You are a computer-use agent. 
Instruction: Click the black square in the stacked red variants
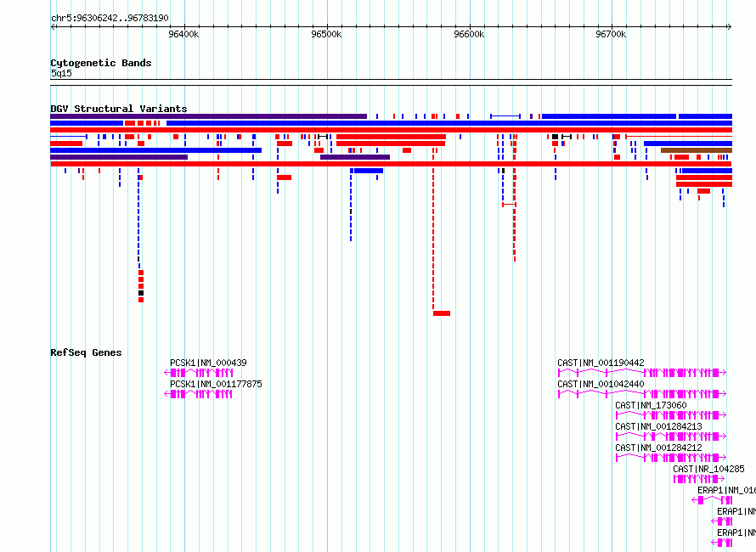[141, 293]
